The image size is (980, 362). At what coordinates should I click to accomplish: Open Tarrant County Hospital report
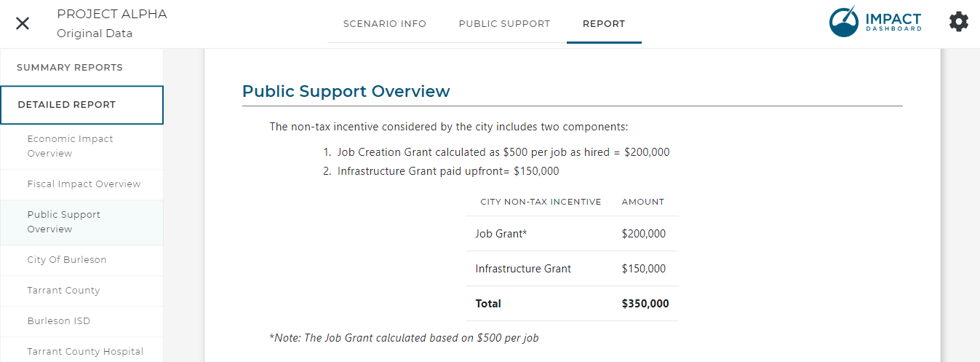coord(81,352)
